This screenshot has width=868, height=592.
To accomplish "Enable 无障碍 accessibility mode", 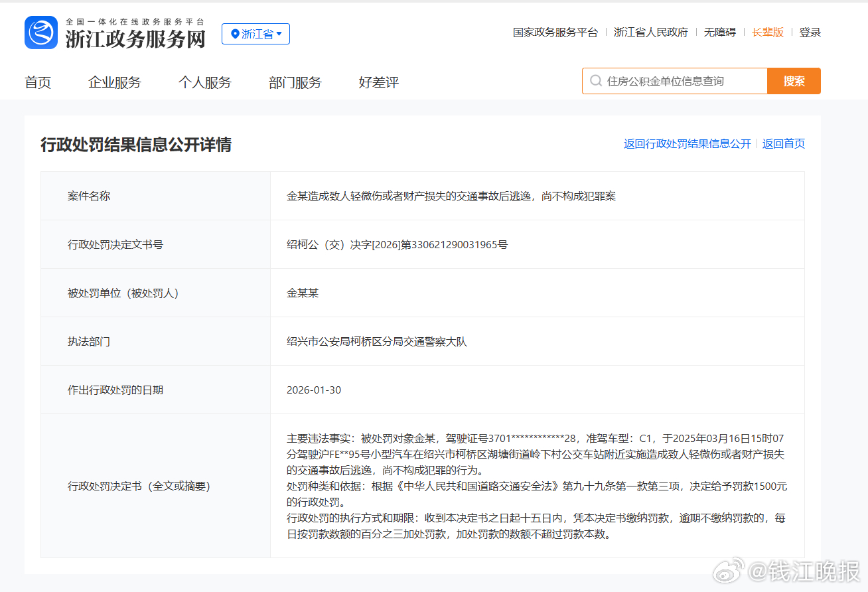I will click(720, 32).
